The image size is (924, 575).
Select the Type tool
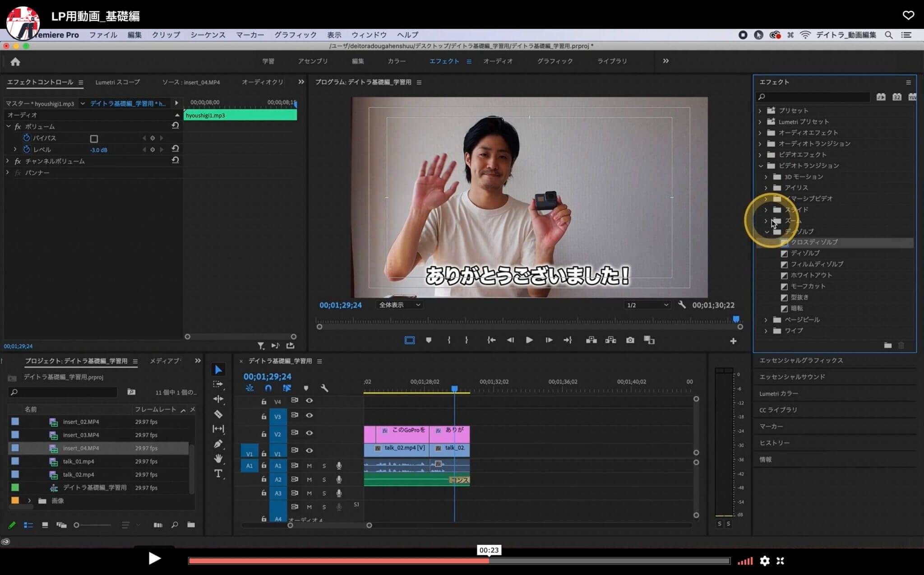[x=218, y=473]
